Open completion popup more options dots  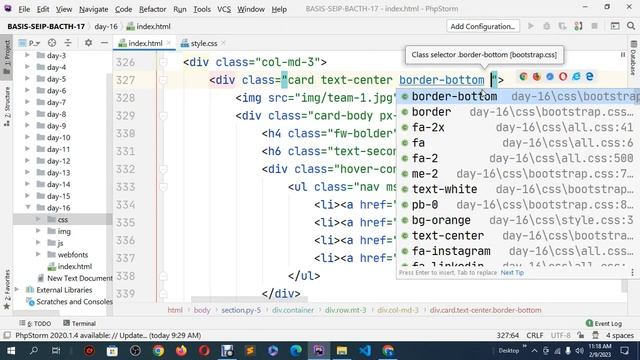click(x=633, y=273)
